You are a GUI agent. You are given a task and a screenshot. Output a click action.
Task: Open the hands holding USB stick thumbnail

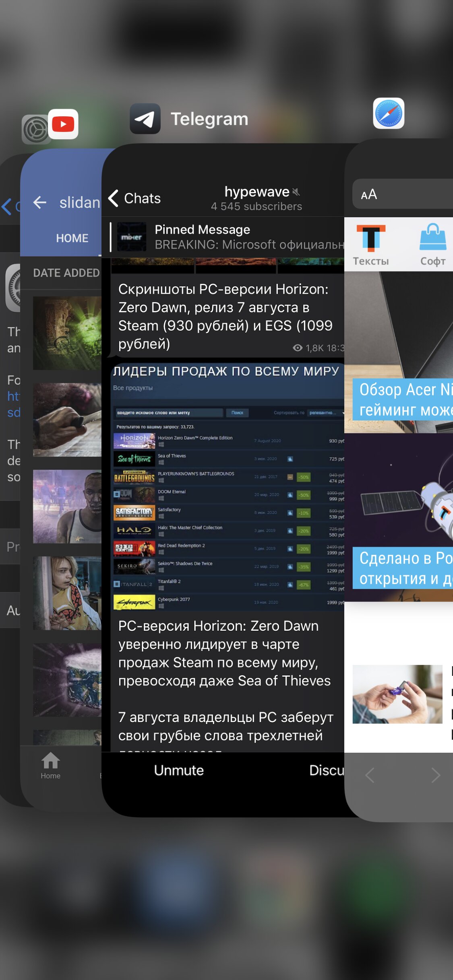tap(397, 694)
